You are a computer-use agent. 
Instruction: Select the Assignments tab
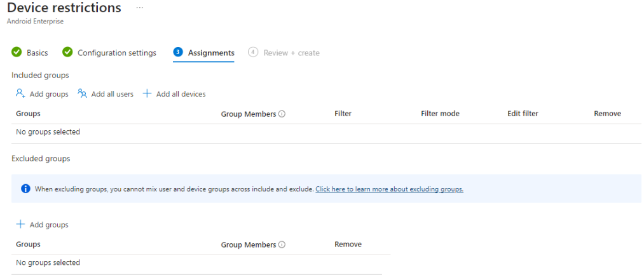pyautogui.click(x=211, y=53)
